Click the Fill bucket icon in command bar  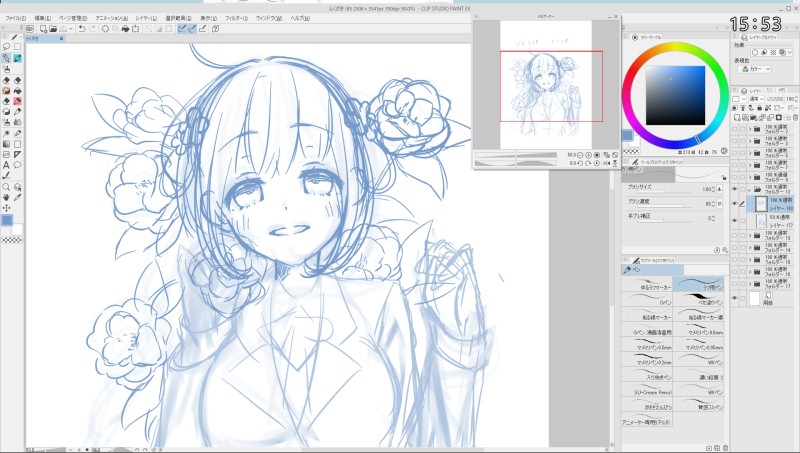[125, 29]
